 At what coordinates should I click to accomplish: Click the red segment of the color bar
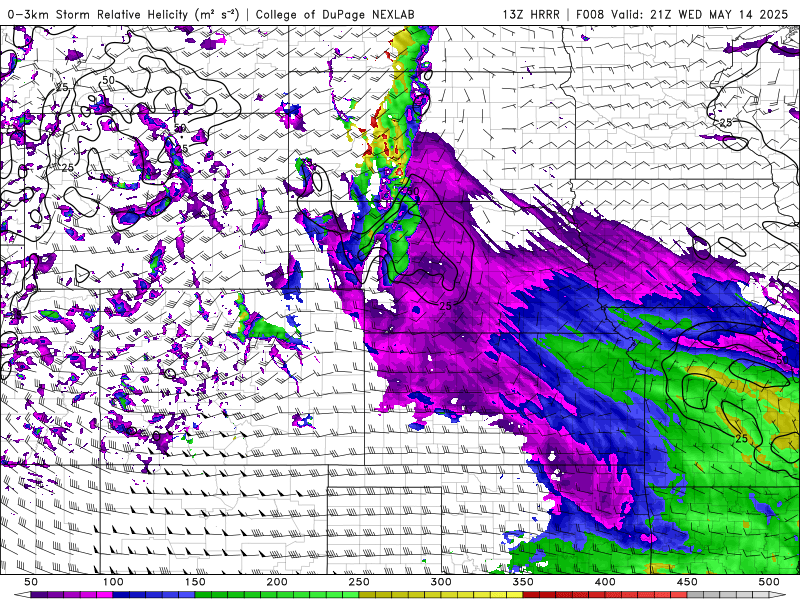(605, 595)
